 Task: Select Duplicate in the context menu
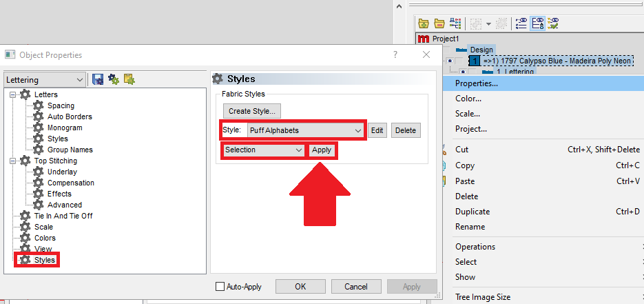click(472, 212)
